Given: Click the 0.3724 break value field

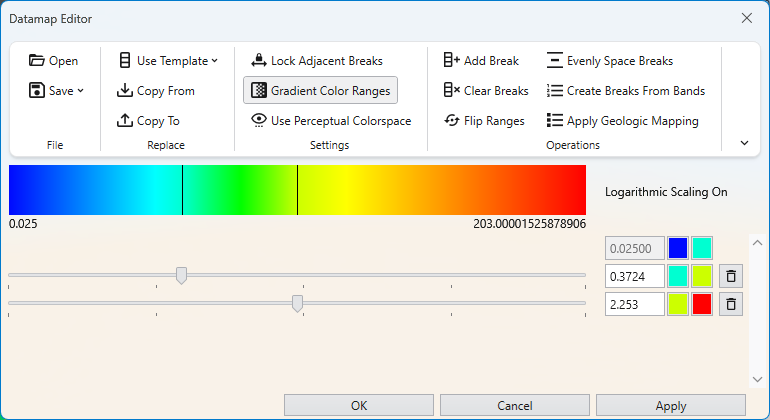Looking at the screenshot, I should click(x=635, y=276).
